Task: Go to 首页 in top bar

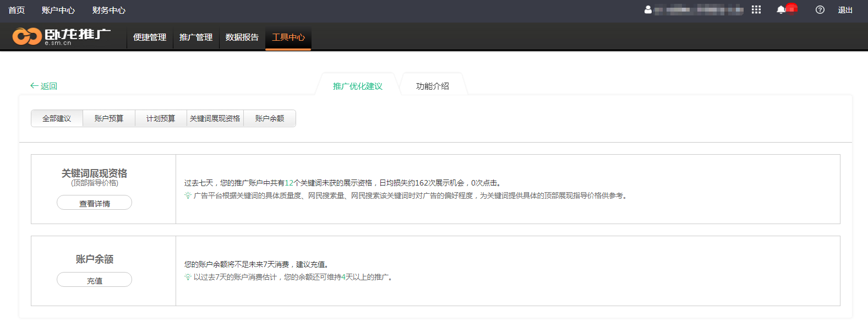Action: click(17, 10)
